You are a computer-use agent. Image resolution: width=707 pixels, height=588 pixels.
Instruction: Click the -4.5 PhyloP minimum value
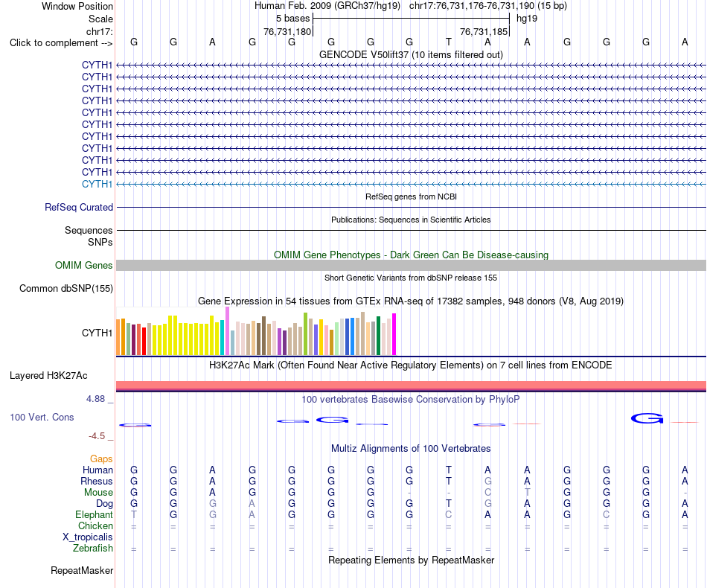click(97, 435)
